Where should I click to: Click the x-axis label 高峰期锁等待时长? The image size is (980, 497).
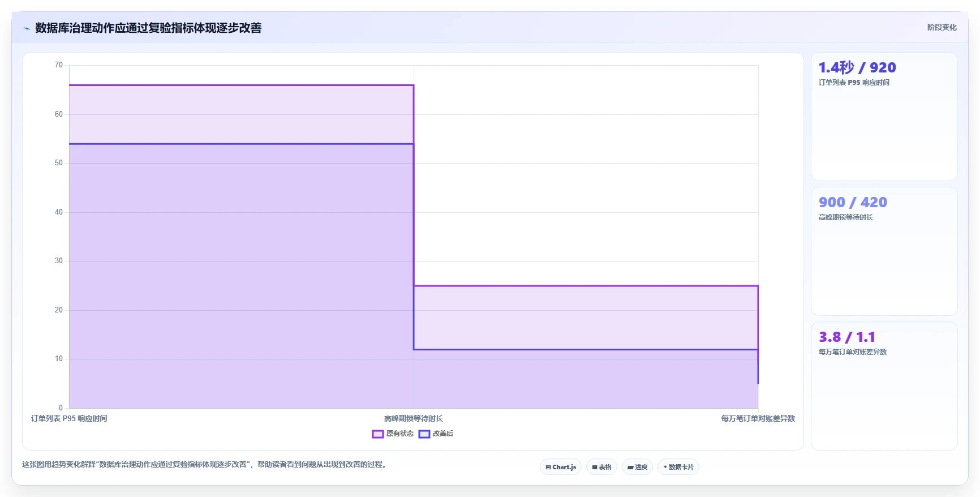[x=414, y=418]
